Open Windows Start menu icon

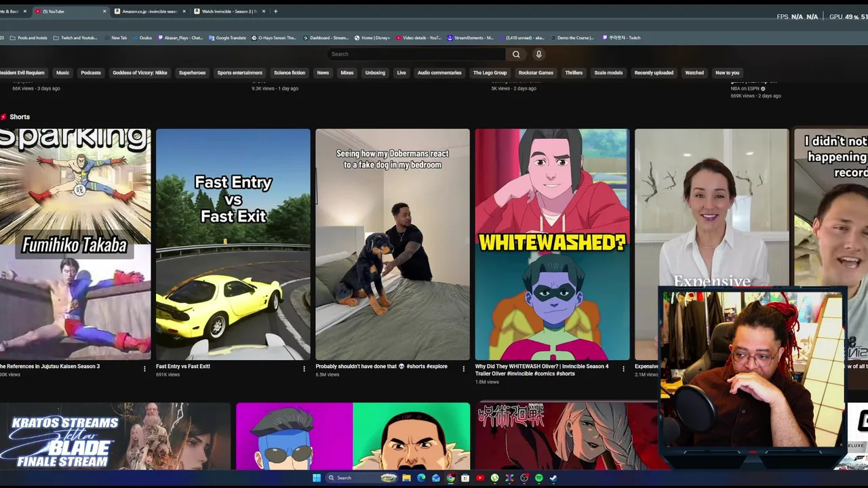[317, 478]
